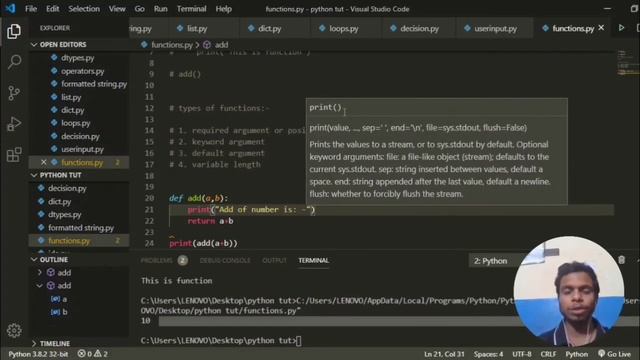This screenshot has height=360, width=640.
Task: Switch to loops.py editor tab
Action: click(x=344, y=29)
